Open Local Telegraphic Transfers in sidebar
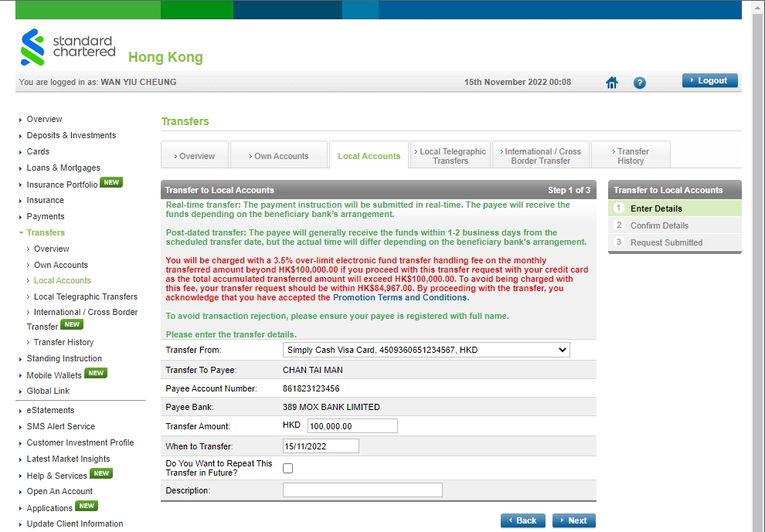This screenshot has width=765, height=532. pos(85,296)
